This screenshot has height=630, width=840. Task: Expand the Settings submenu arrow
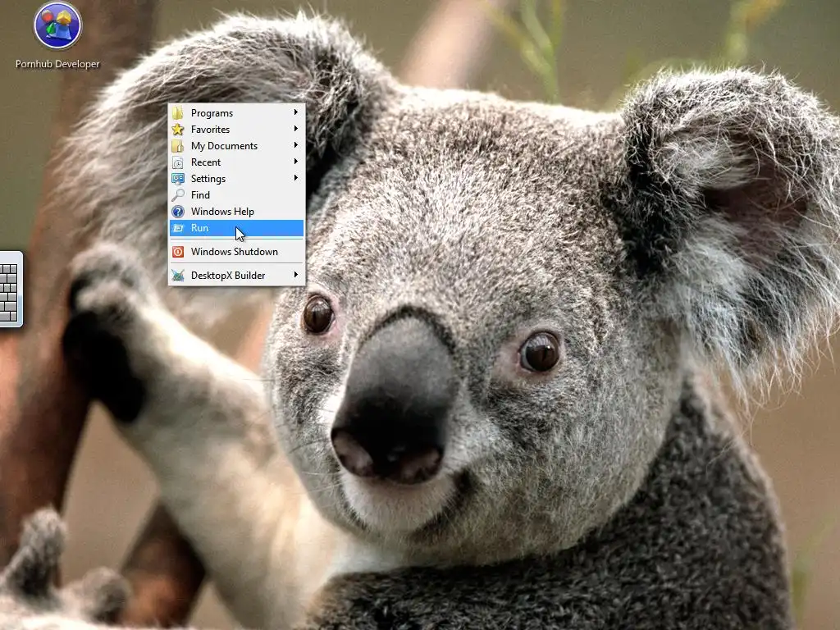coord(295,178)
